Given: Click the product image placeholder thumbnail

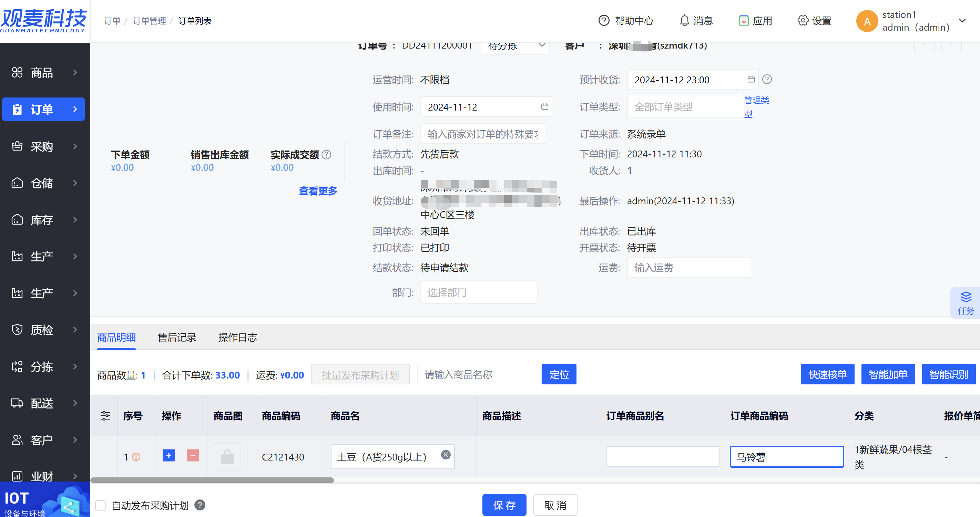Looking at the screenshot, I should [227, 457].
